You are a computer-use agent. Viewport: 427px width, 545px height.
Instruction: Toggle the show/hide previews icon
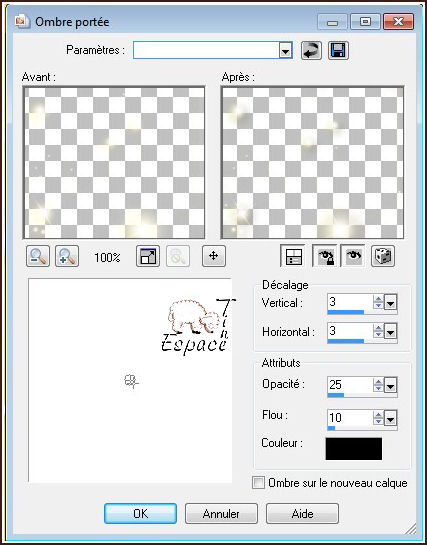point(293,257)
